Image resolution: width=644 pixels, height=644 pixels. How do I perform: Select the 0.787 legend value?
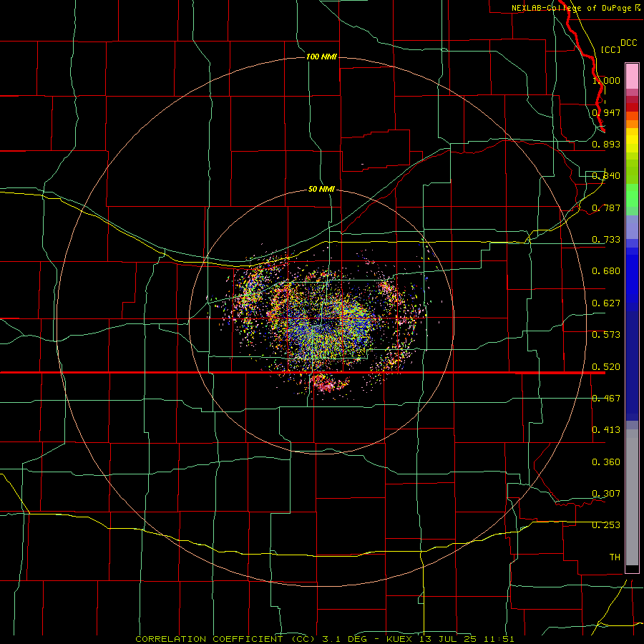[x=606, y=208]
